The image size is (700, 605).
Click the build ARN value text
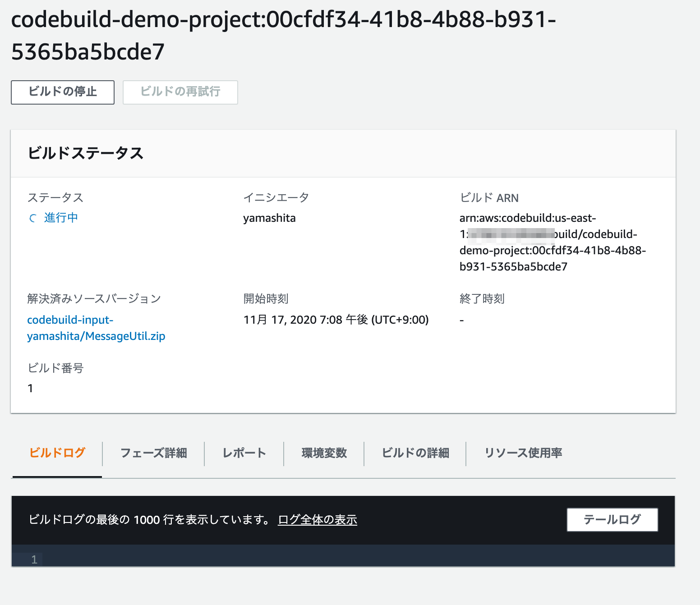pyautogui.click(x=553, y=243)
